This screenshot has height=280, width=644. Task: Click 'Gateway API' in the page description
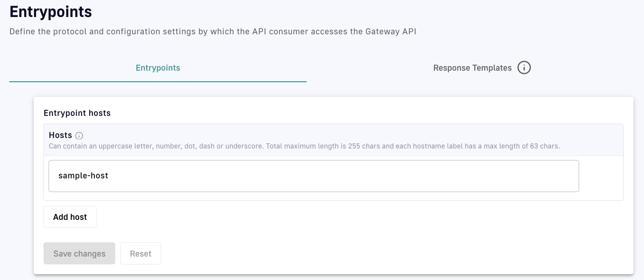391,32
